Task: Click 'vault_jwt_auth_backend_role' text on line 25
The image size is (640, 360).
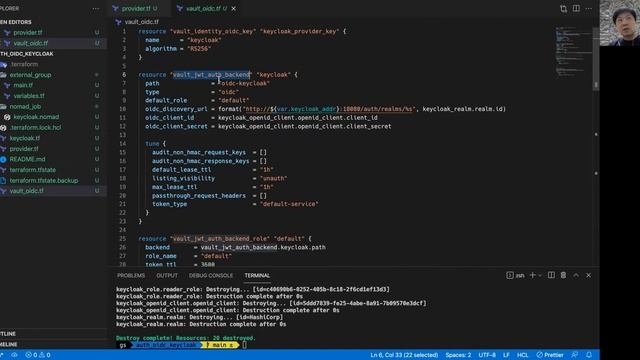Action: pyautogui.click(x=221, y=238)
